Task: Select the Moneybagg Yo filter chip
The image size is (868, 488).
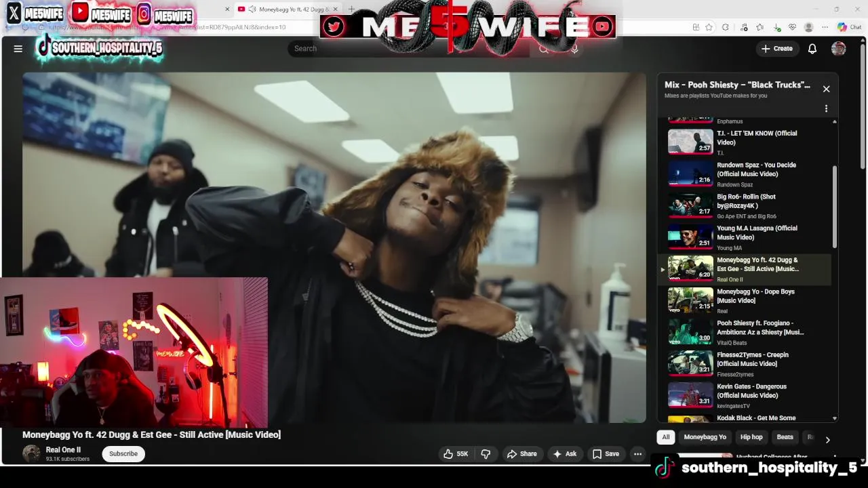Action: (705, 437)
